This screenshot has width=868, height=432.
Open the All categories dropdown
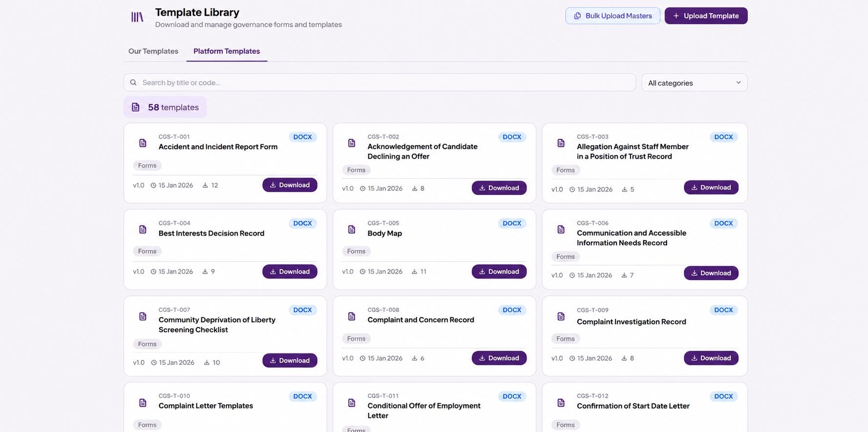694,82
